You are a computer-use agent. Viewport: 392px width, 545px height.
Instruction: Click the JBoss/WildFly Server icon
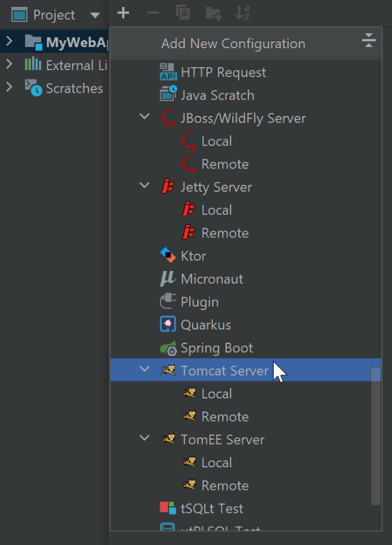(x=168, y=118)
